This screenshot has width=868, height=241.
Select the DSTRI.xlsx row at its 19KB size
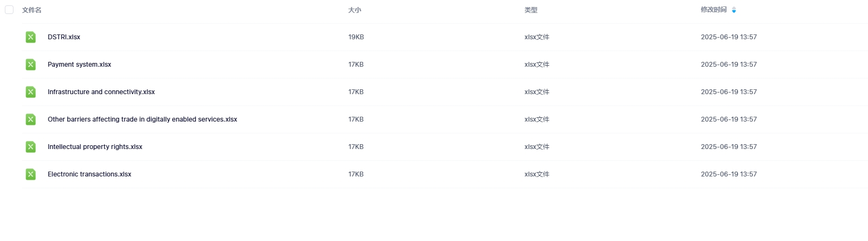click(x=356, y=37)
